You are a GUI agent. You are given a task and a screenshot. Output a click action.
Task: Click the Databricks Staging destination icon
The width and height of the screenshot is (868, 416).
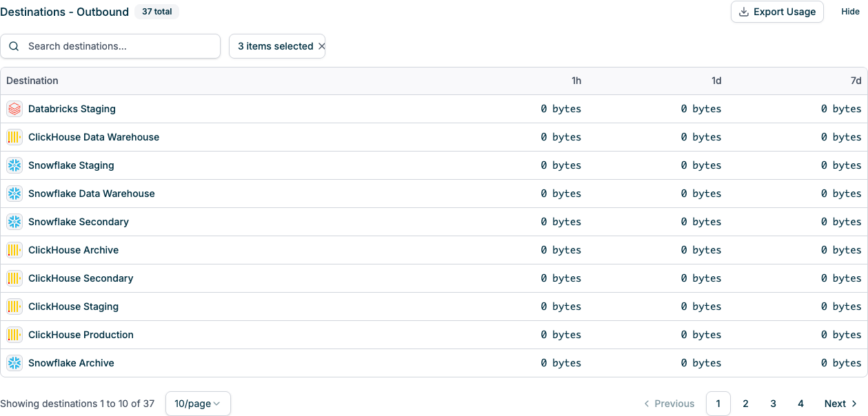coord(14,109)
